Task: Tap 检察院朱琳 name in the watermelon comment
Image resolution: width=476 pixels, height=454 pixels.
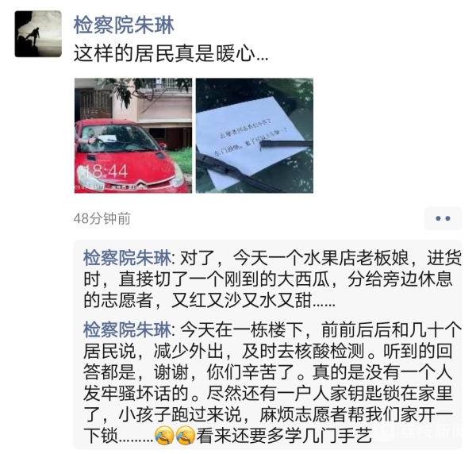Action: (x=127, y=259)
